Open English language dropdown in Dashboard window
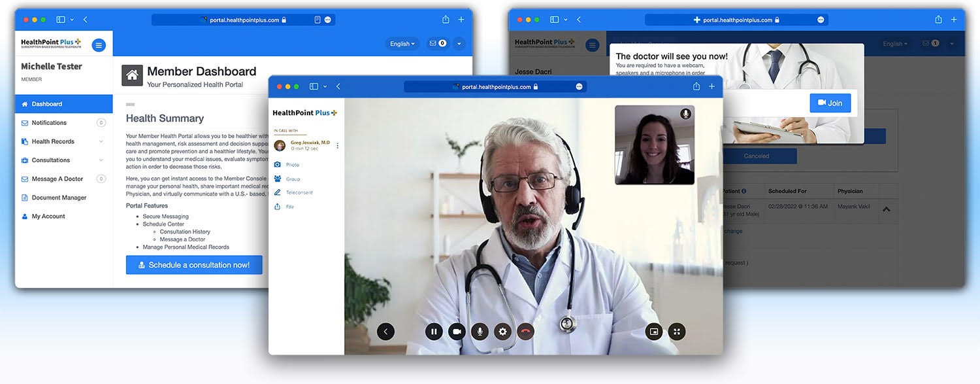Image resolution: width=980 pixels, height=384 pixels. (x=402, y=44)
